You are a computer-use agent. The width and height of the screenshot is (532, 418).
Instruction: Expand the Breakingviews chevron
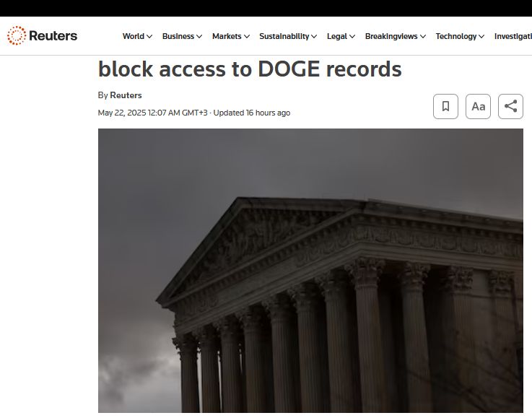pyautogui.click(x=423, y=37)
